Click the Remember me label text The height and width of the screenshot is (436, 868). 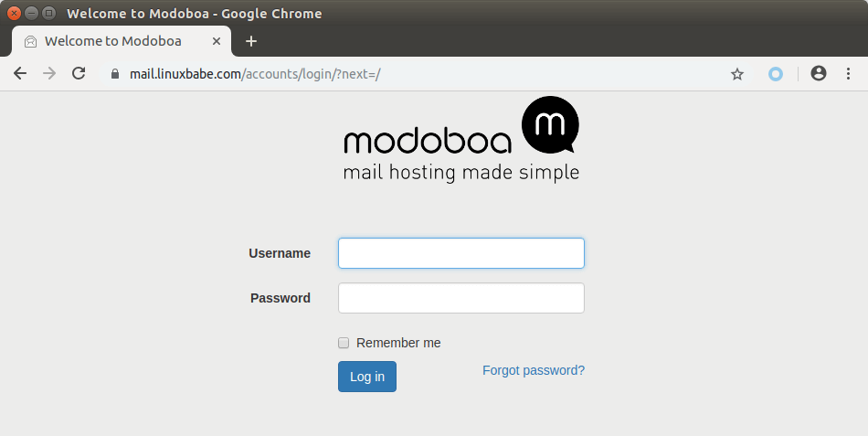coord(398,343)
